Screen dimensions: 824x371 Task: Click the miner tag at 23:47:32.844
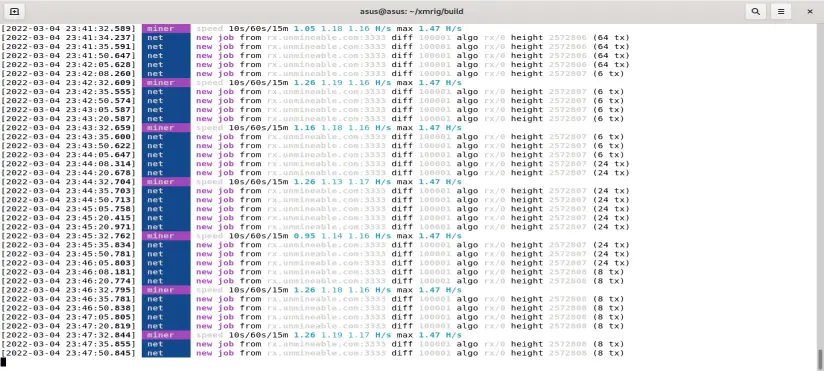point(166,335)
